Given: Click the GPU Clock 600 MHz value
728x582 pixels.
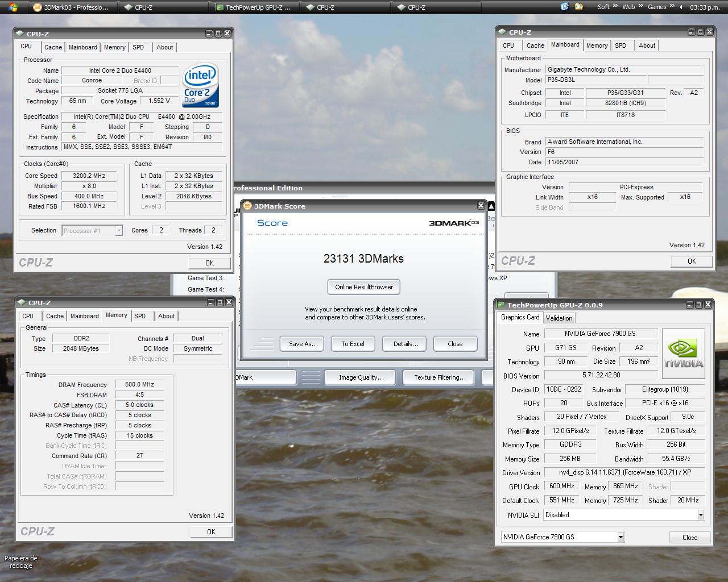Looking at the screenshot, I should coord(561,487).
